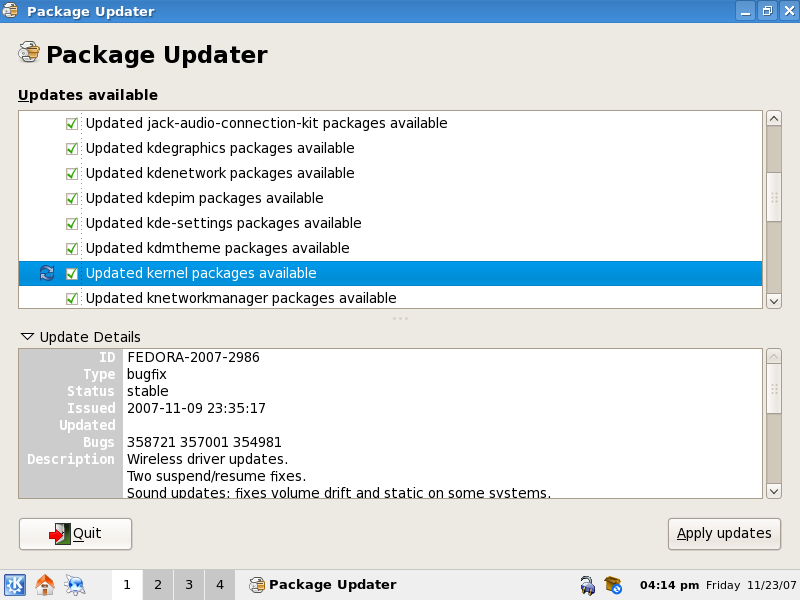Click the 'Updated kernel packages available' text
The image size is (800, 600).
(201, 273)
